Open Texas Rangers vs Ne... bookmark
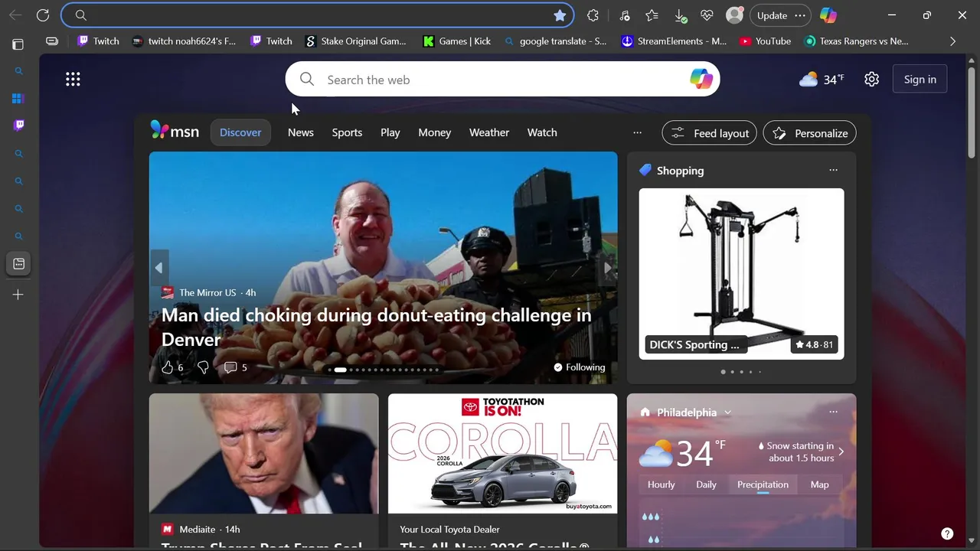Image resolution: width=980 pixels, height=551 pixels. (x=857, y=41)
